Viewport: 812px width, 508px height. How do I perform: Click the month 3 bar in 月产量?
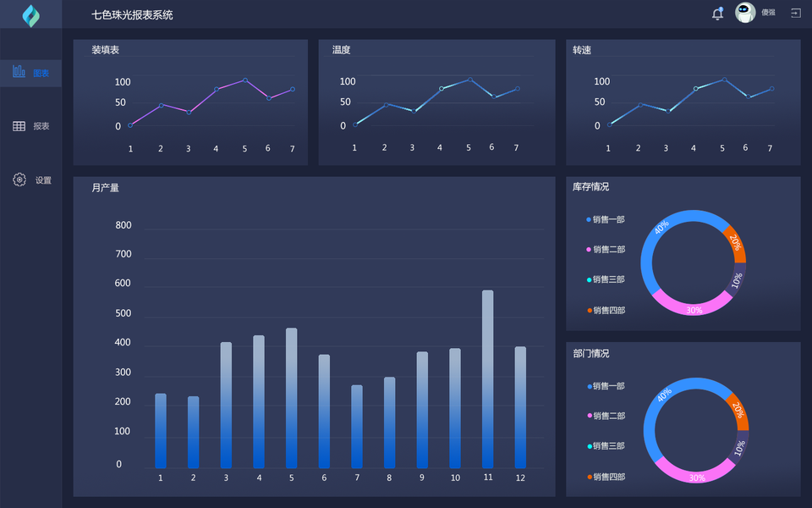[226, 406]
